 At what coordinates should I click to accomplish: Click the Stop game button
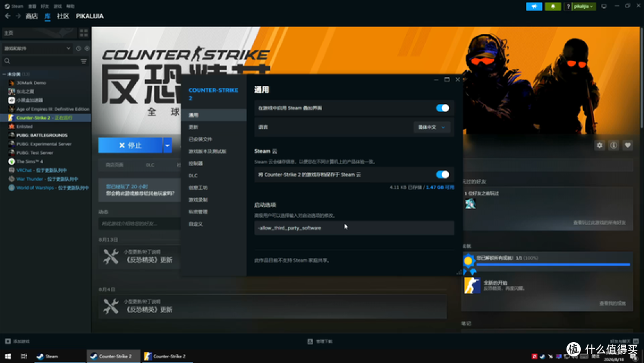tap(130, 146)
